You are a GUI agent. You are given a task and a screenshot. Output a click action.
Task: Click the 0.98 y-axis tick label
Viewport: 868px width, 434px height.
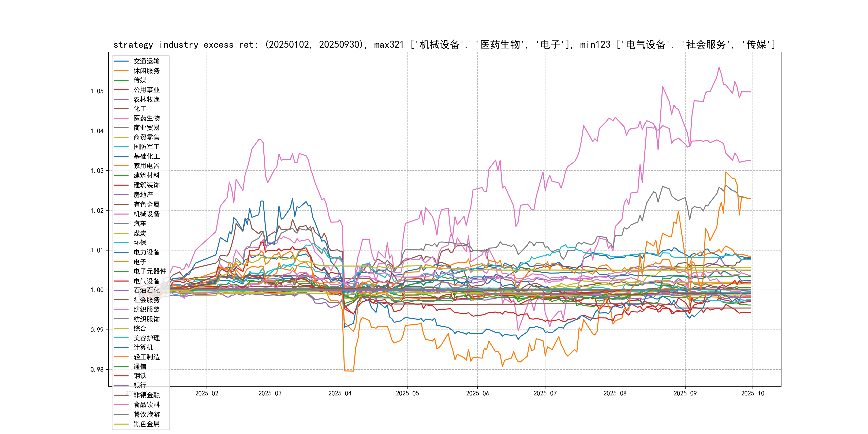tap(97, 370)
